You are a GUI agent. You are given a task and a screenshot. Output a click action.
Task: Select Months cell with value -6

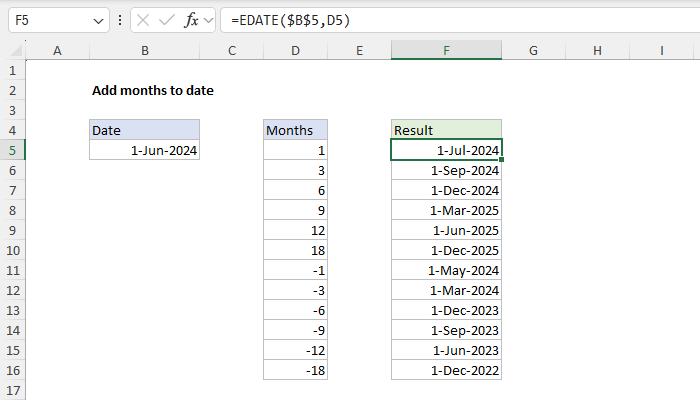pos(296,310)
